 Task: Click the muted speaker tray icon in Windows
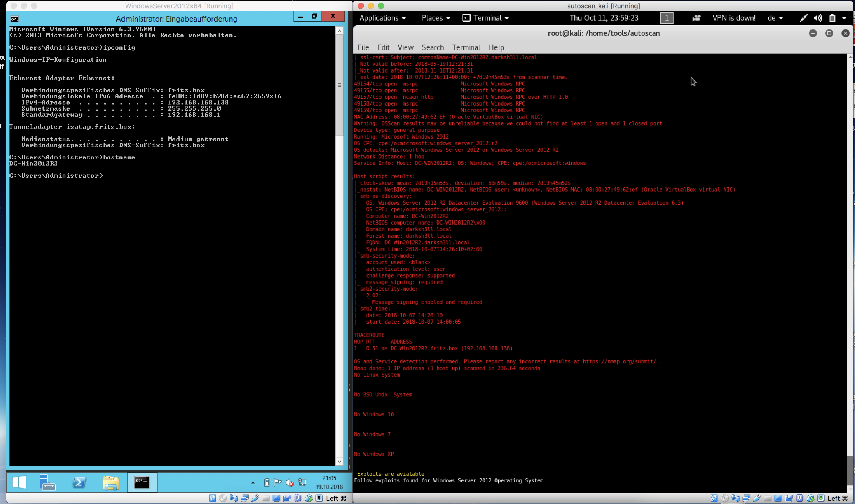(290, 482)
